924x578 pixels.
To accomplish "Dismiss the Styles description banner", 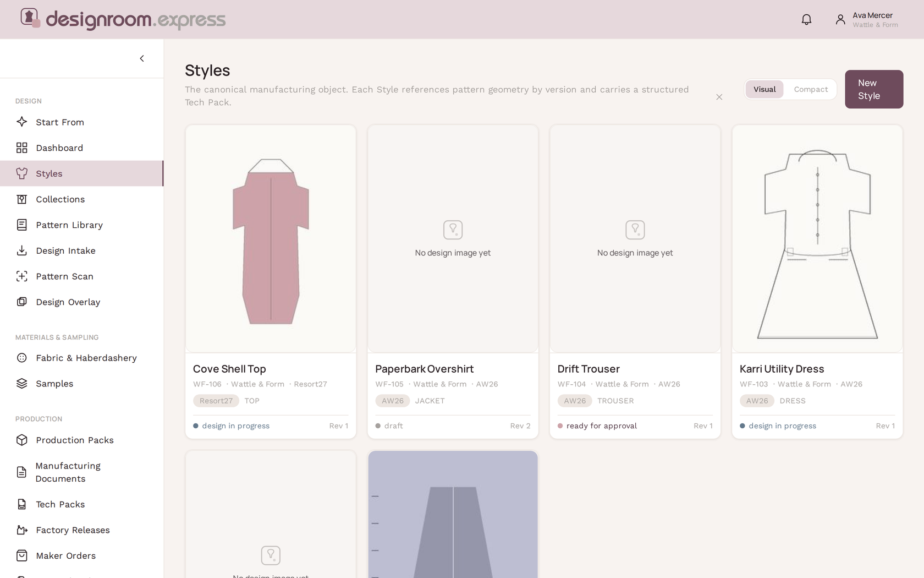I will (719, 97).
